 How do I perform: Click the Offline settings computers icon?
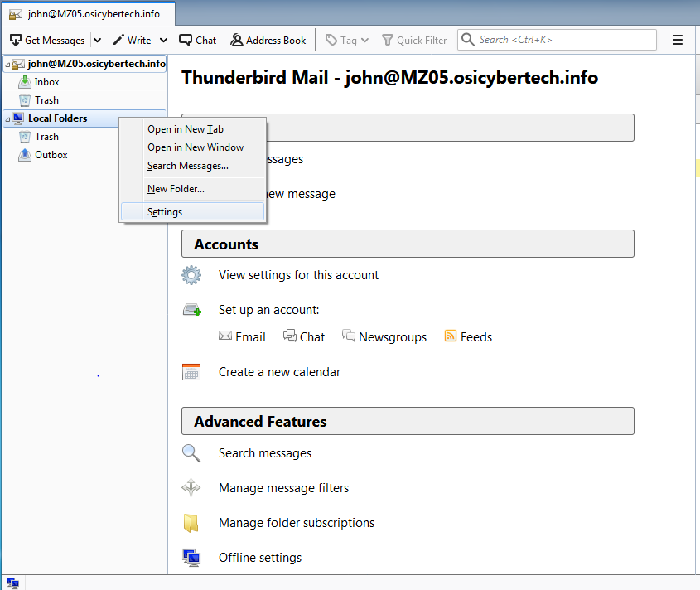191,558
